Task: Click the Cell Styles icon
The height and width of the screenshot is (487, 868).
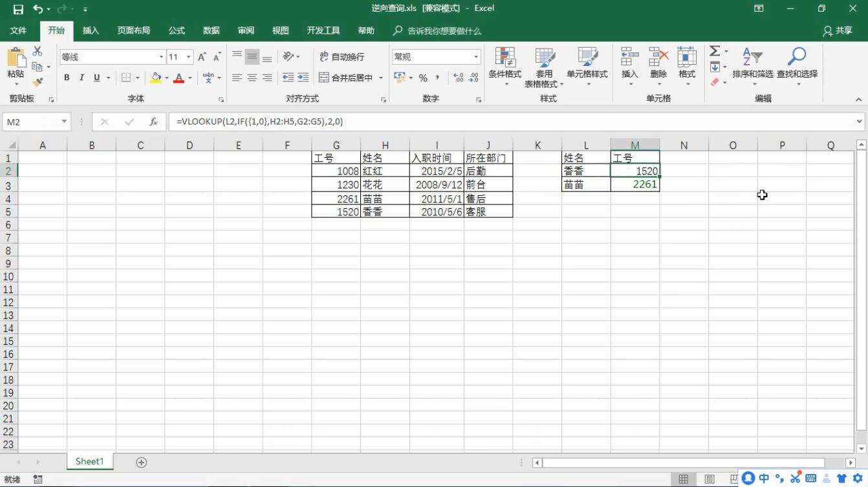Action: (x=587, y=58)
